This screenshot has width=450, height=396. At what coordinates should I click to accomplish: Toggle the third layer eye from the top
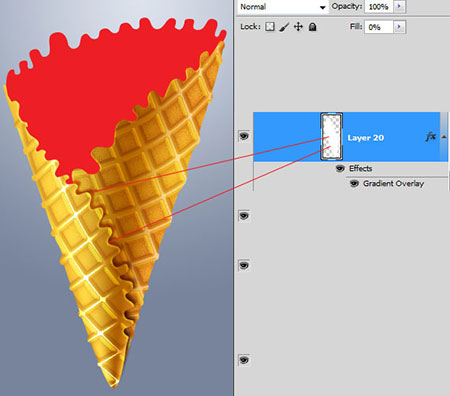point(244,265)
